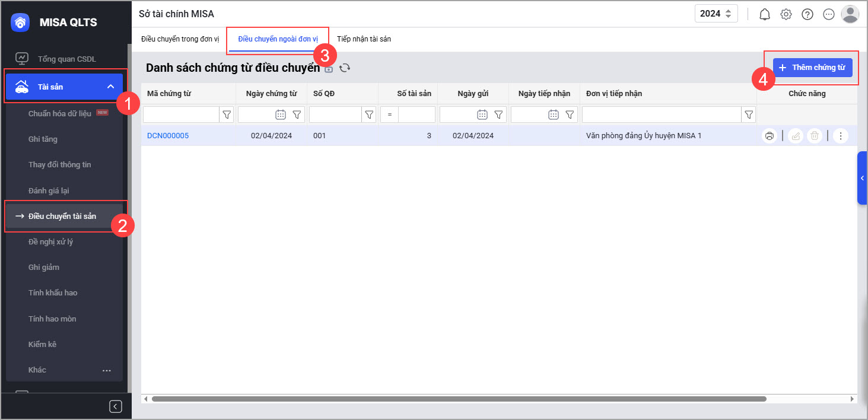Switch to Tiếp nhận tài sản tab
Image resolution: width=868 pixels, height=420 pixels.
pos(364,39)
